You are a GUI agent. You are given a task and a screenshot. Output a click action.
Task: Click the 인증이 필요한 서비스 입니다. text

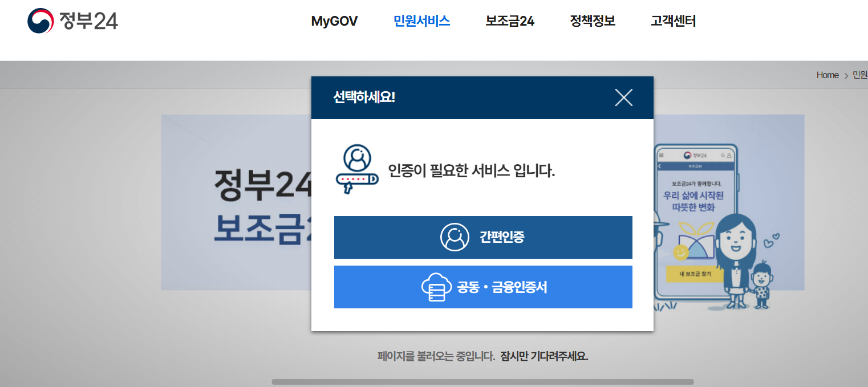(472, 170)
